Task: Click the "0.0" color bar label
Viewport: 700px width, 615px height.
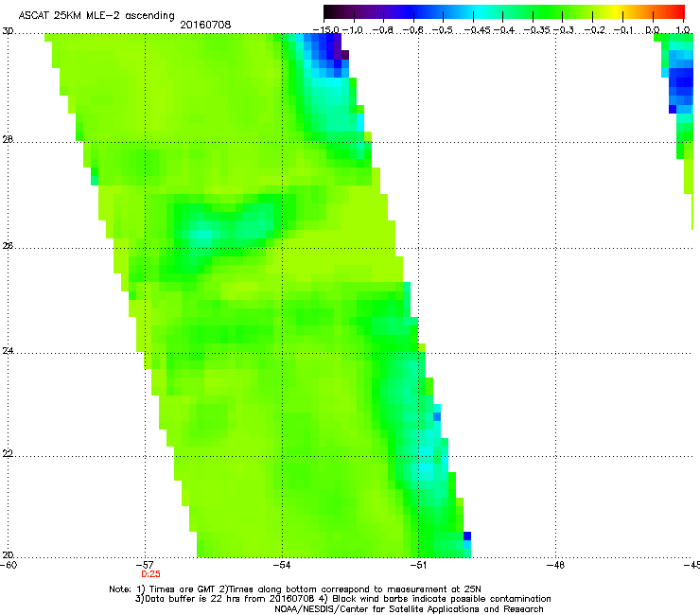Action: click(x=653, y=30)
